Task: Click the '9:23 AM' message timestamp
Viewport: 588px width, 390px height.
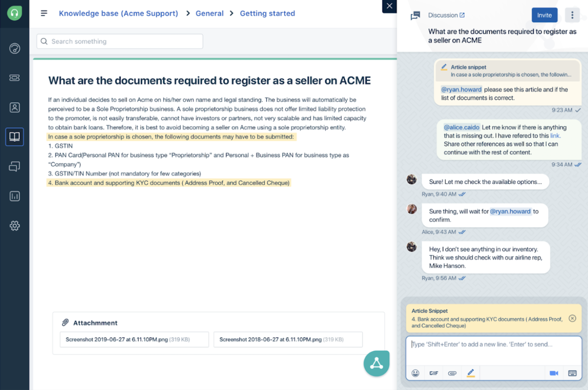Action: tap(562, 110)
